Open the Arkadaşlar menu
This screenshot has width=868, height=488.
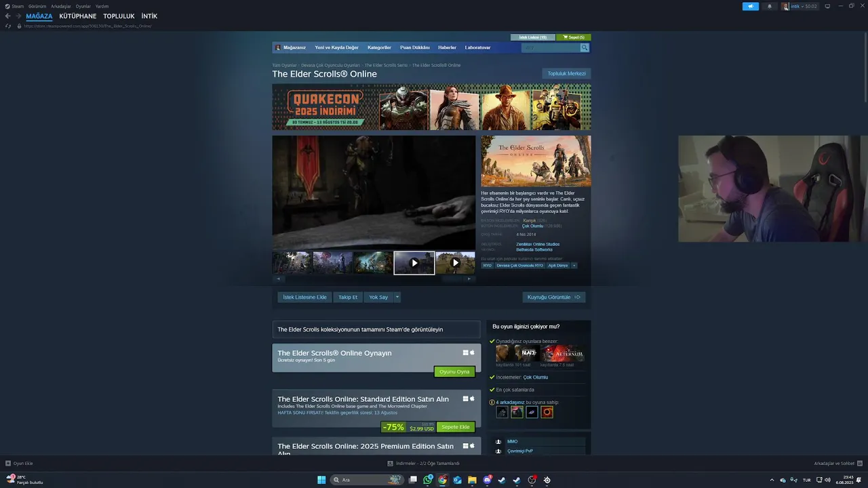click(61, 6)
